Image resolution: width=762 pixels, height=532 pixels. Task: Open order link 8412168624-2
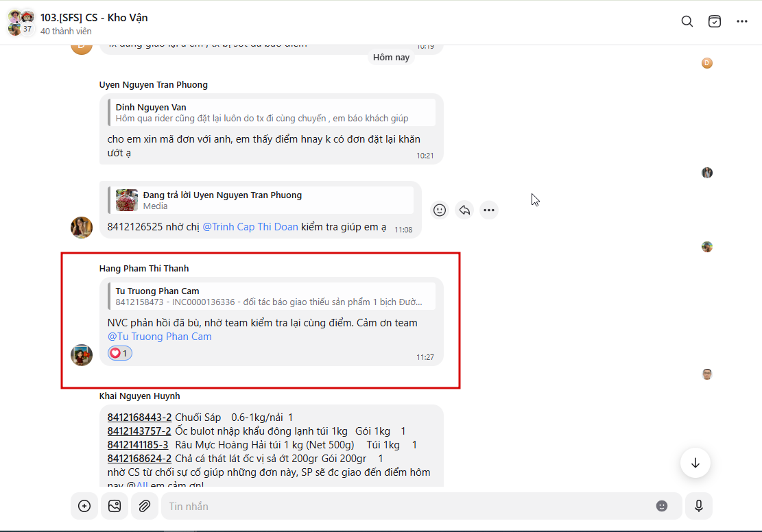click(139, 458)
